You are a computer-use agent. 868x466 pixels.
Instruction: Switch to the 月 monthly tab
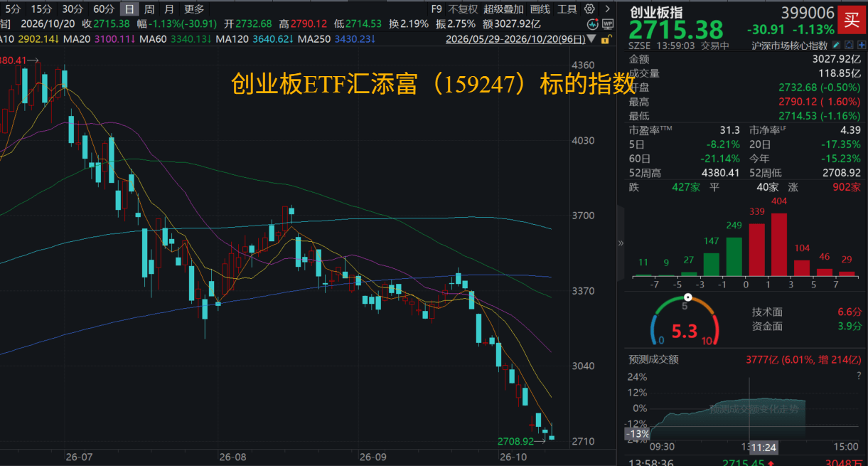click(168, 9)
